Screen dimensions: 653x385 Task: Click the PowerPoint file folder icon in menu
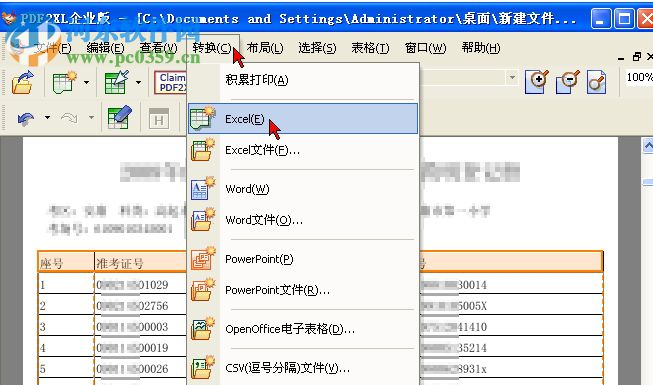click(203, 290)
